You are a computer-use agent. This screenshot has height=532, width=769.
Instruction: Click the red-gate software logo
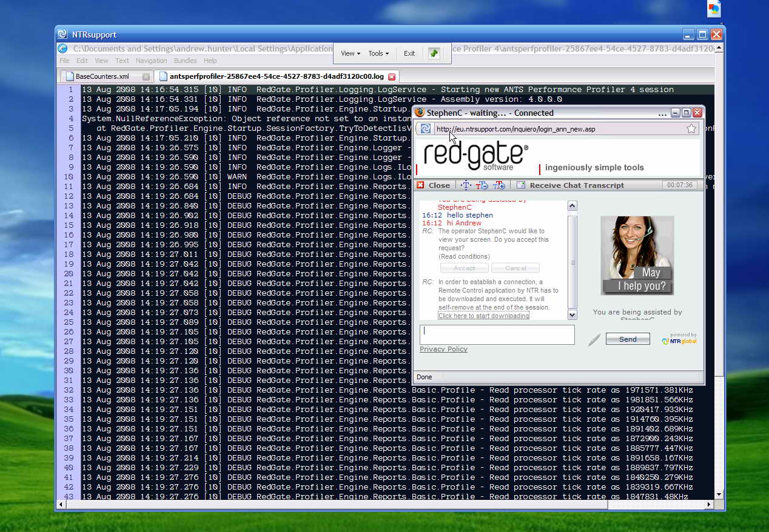click(476, 156)
